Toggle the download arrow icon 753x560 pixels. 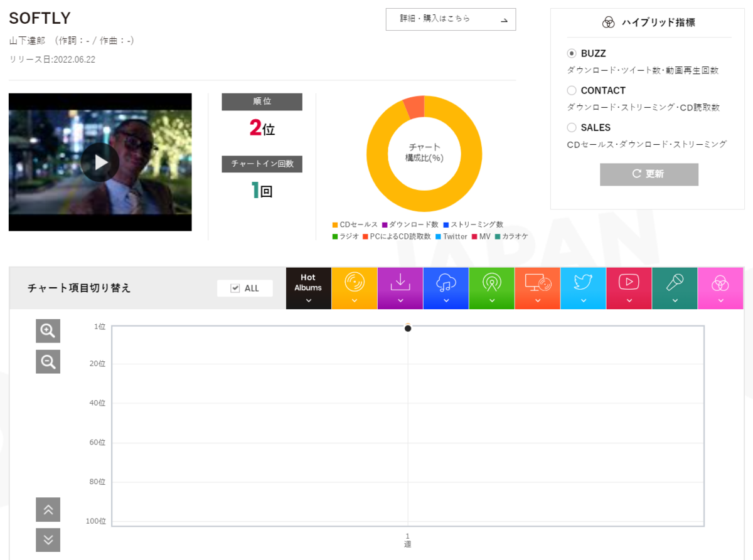[x=400, y=288]
